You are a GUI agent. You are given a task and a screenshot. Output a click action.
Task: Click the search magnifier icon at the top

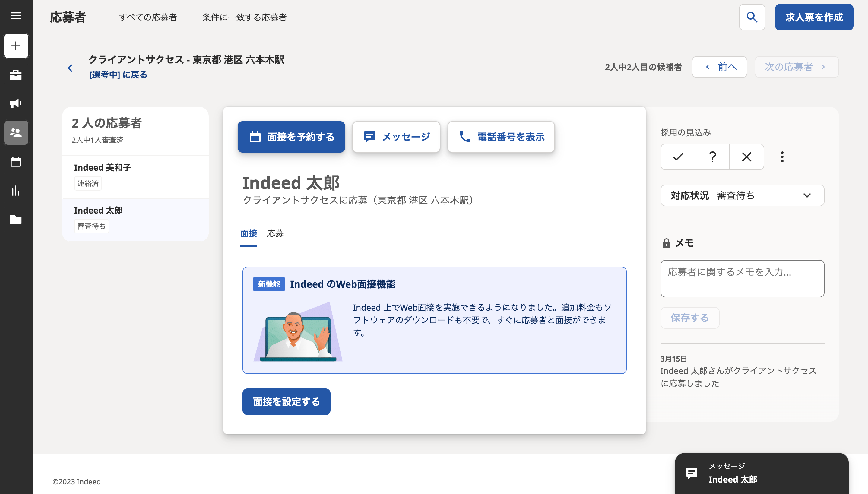[752, 17]
